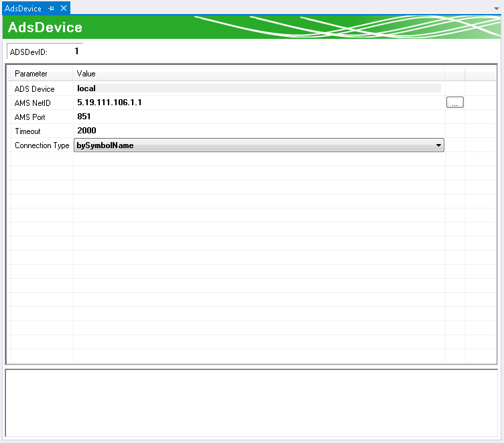Select the Connection Type parameter label

click(x=42, y=145)
